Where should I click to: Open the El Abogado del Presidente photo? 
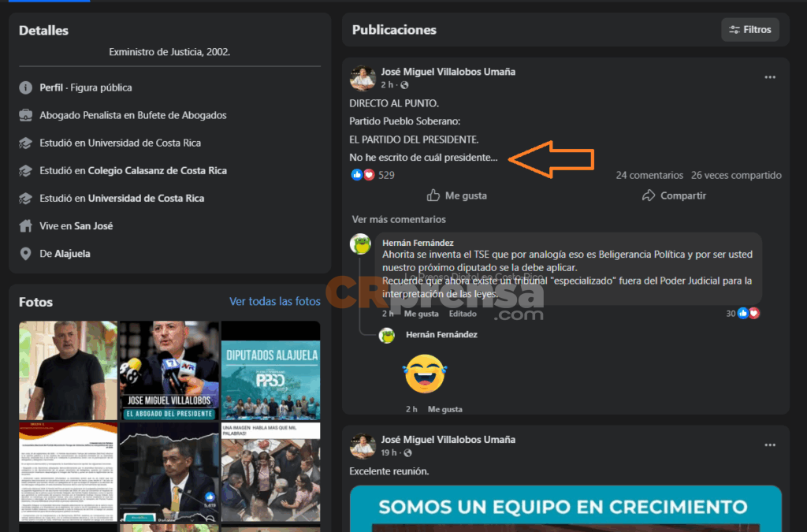click(169, 370)
